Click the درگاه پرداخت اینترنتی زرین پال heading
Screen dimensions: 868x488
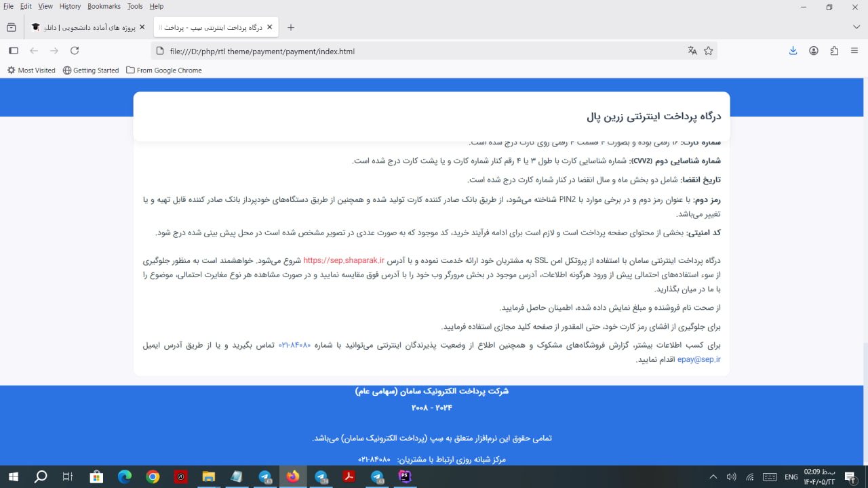coord(654,117)
